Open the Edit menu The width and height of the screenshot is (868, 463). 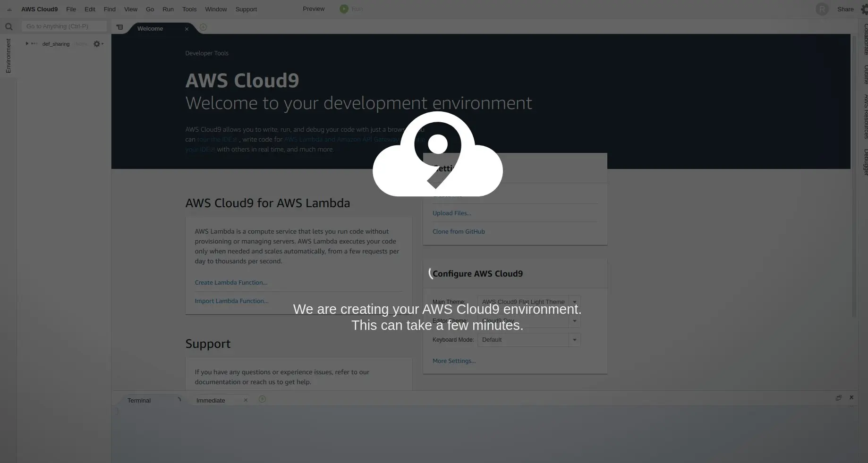point(90,9)
